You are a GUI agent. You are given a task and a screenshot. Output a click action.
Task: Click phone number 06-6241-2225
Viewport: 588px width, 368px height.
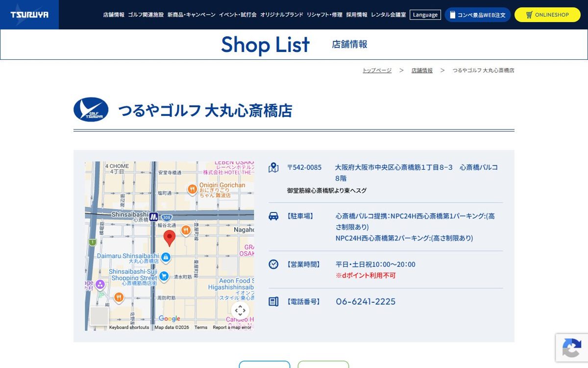click(x=366, y=301)
